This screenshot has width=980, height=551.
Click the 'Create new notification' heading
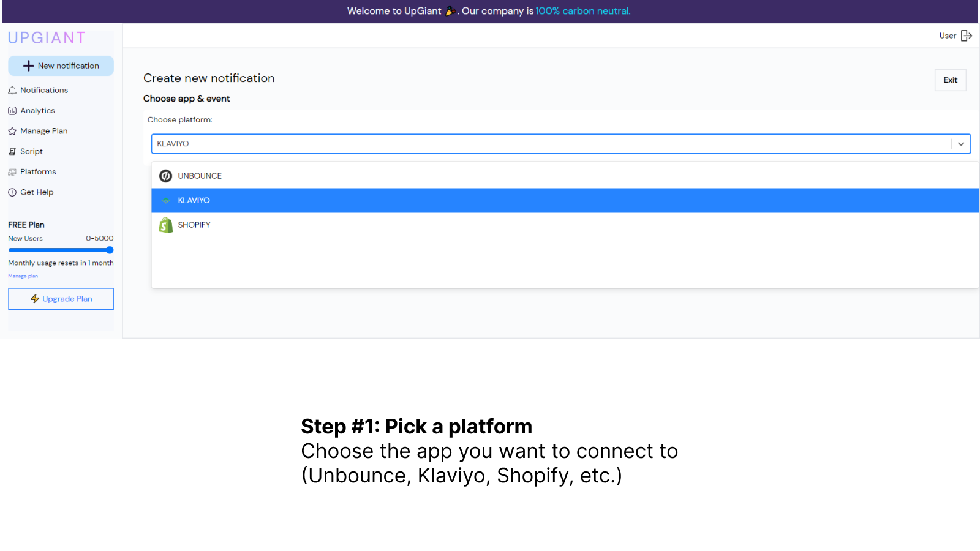(209, 78)
